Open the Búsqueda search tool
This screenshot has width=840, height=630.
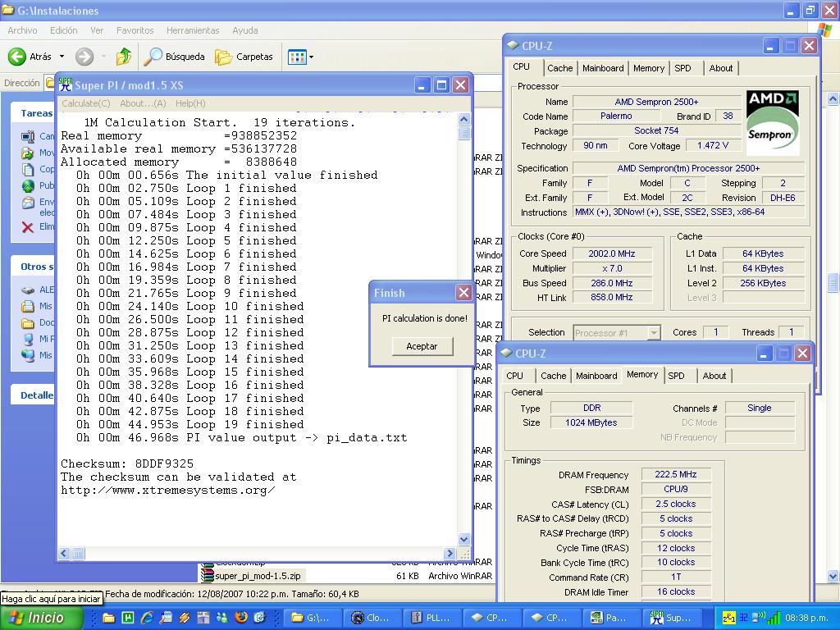tap(174, 57)
